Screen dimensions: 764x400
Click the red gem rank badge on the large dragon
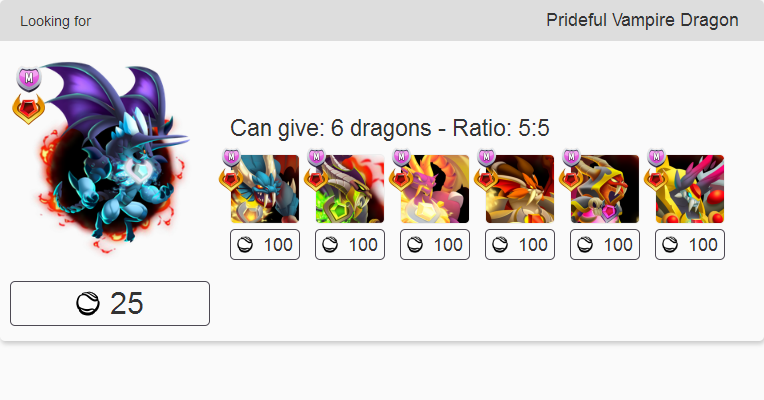coord(28,107)
